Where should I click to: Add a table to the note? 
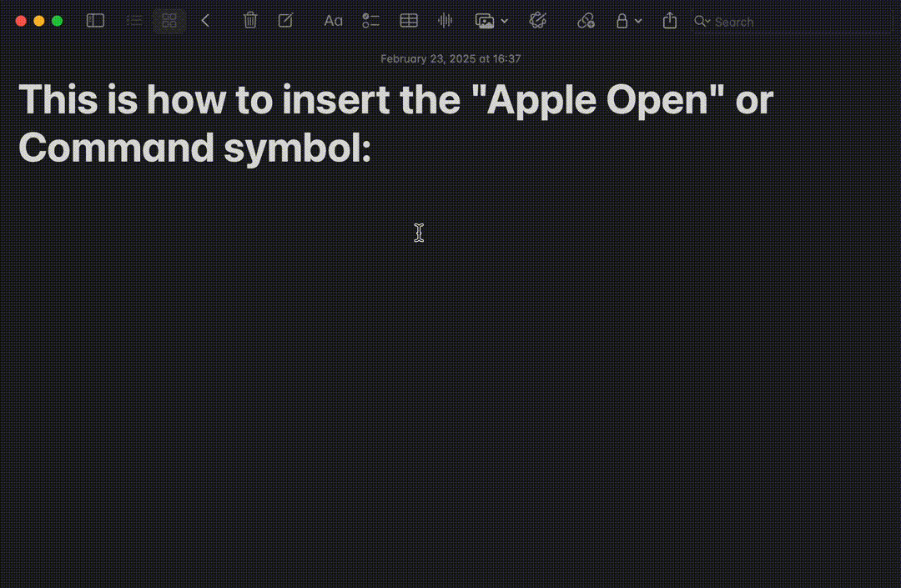tap(409, 20)
